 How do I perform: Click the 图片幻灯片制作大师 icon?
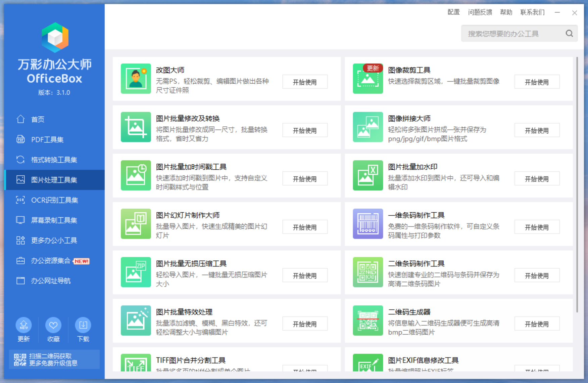coord(136,224)
